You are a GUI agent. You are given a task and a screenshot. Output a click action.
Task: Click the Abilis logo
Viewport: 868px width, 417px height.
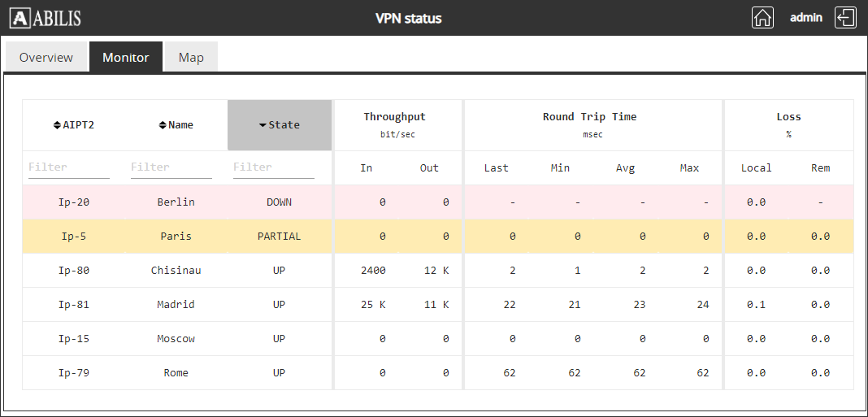tap(46, 18)
